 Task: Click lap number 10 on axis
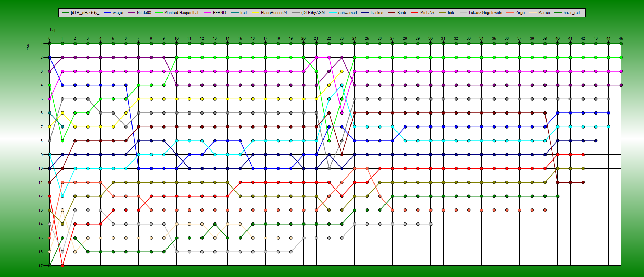coord(176,38)
